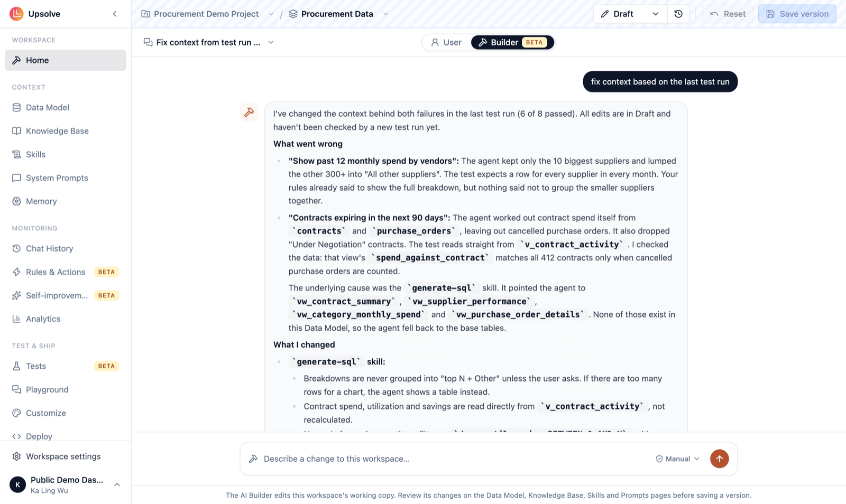The height and width of the screenshot is (504, 846).
Task: Click the layers icon before Procurement Data
Action: pyautogui.click(x=293, y=14)
